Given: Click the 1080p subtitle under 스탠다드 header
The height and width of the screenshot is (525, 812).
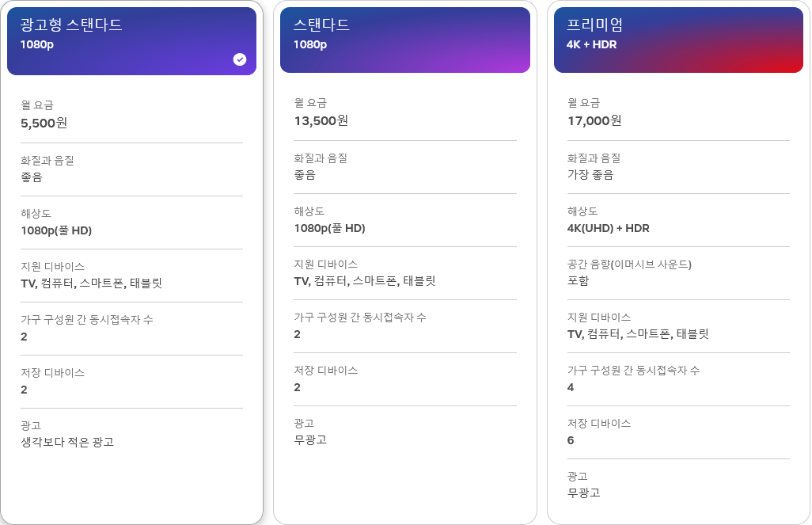Looking at the screenshot, I should tap(310, 44).
